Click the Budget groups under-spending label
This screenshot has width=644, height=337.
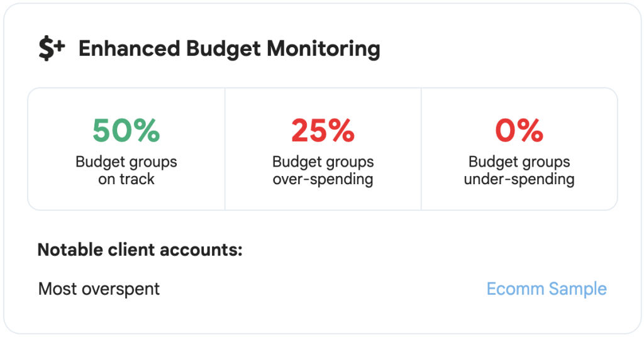click(519, 170)
